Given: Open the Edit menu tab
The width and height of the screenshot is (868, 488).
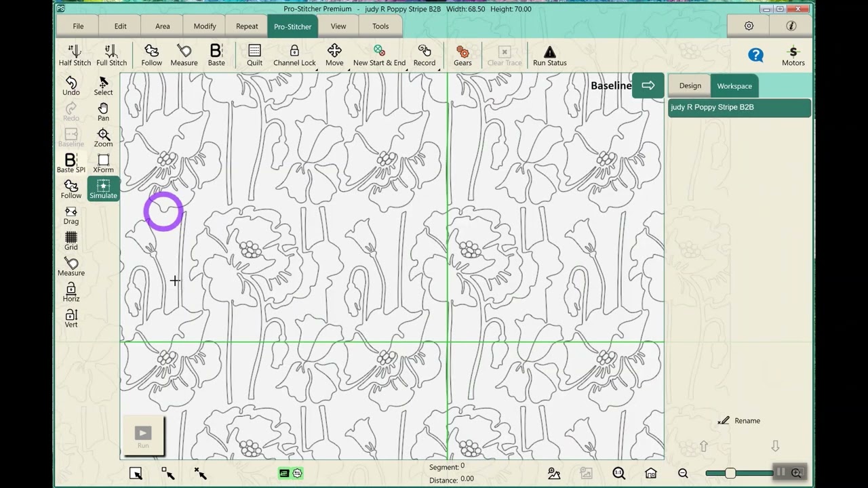Looking at the screenshot, I should pos(120,26).
